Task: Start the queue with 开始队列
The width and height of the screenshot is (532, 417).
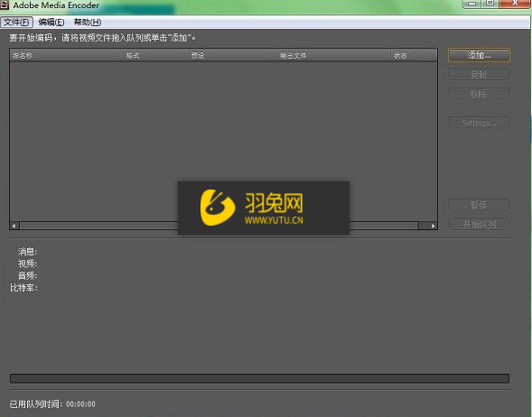Action: click(x=479, y=224)
